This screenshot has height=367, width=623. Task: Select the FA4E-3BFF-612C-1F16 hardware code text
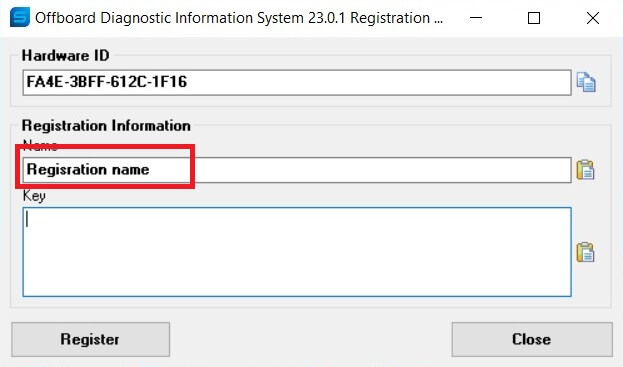[x=106, y=82]
